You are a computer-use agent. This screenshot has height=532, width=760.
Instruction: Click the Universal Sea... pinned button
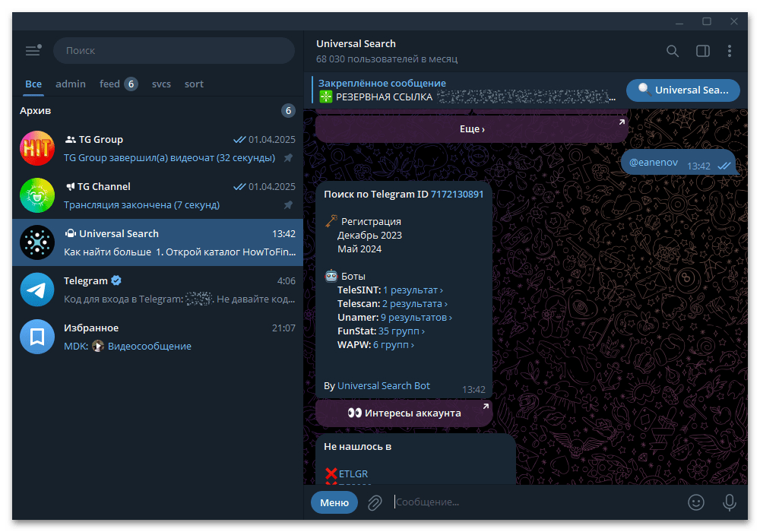pyautogui.click(x=683, y=90)
